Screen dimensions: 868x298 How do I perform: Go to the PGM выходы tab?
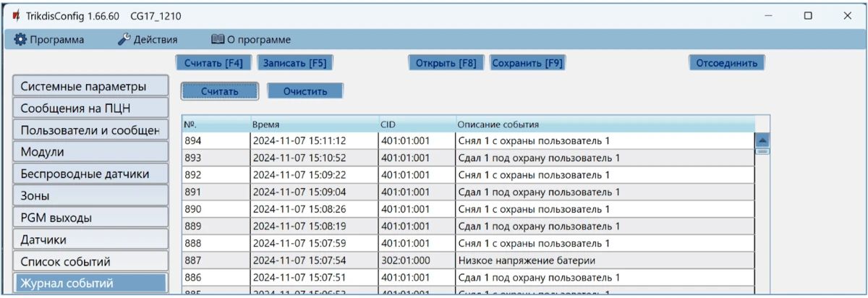[x=90, y=218]
